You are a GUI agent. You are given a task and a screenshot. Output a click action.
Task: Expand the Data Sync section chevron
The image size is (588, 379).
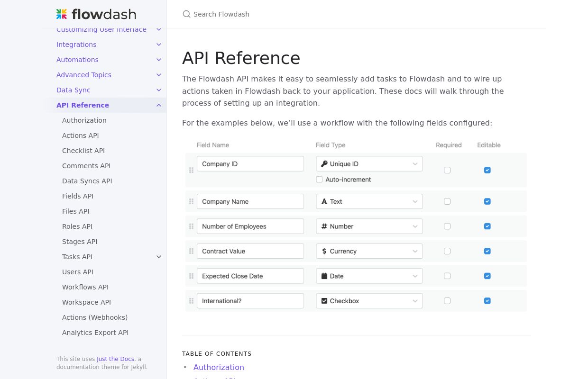159,90
